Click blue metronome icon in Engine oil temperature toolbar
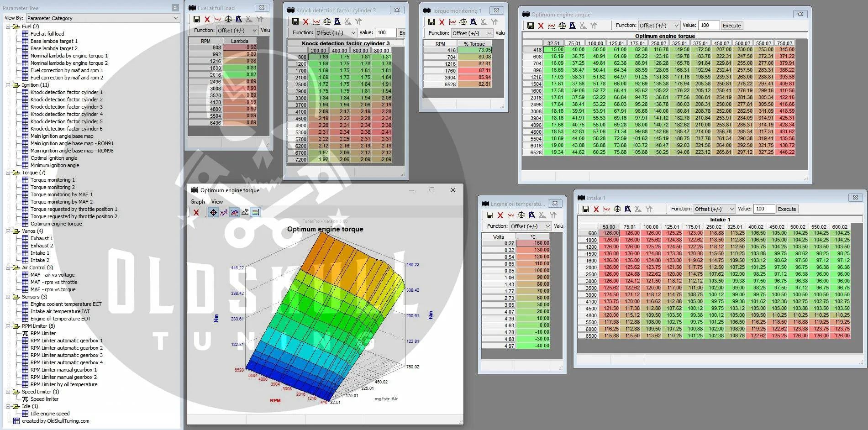Viewport: 868px width, 430px height. [x=531, y=215]
